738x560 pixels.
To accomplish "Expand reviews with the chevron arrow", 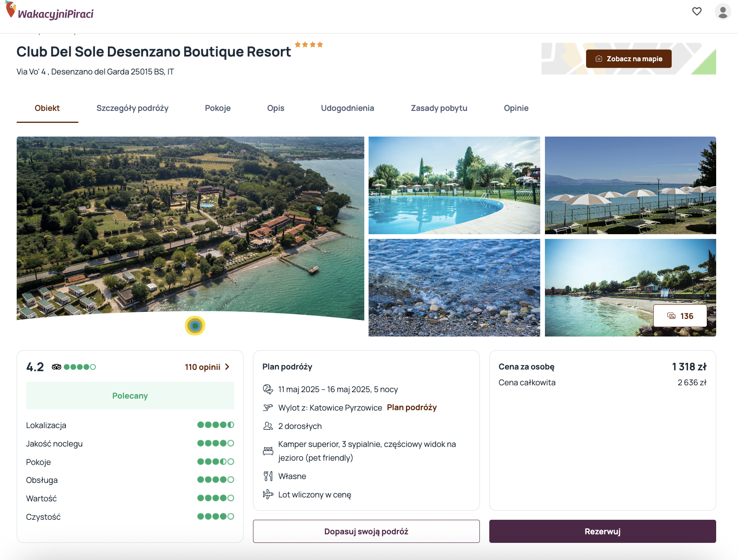I will tap(227, 367).
